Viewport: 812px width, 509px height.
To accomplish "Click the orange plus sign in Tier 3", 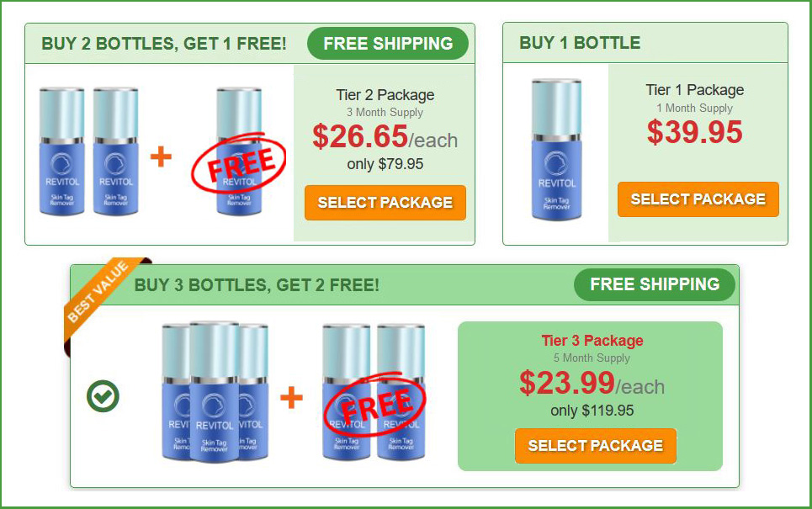I will point(291,398).
